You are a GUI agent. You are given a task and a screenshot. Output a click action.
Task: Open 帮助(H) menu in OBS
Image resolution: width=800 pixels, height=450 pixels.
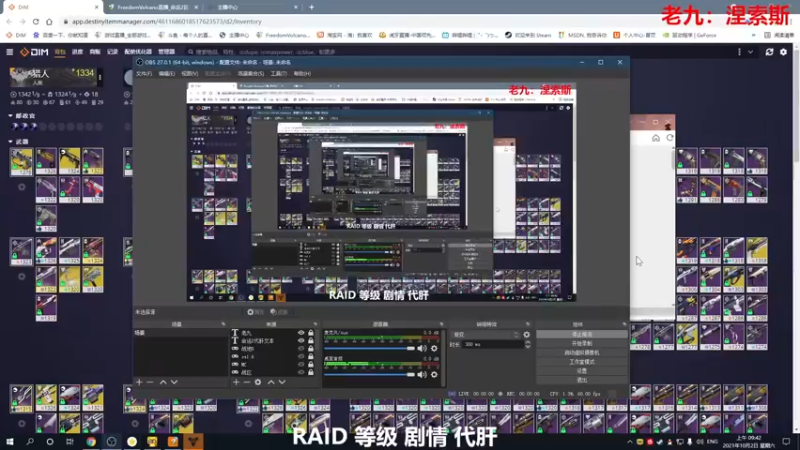coord(302,73)
